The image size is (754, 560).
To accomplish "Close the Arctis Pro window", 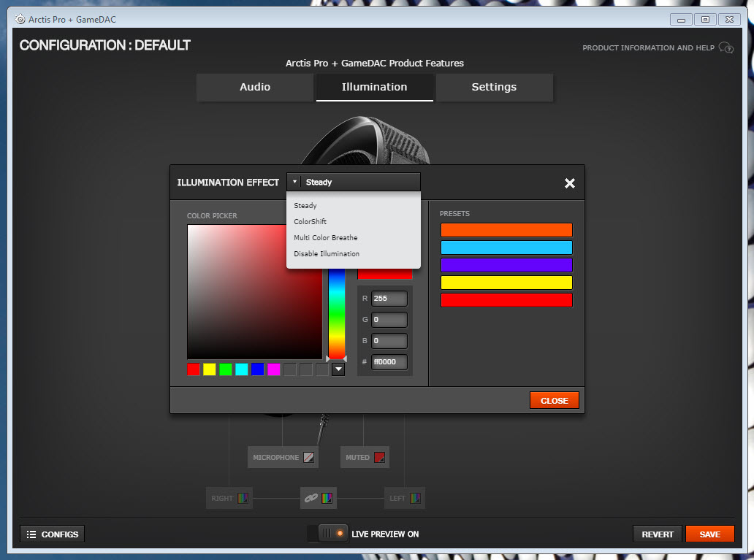I will coord(729,20).
